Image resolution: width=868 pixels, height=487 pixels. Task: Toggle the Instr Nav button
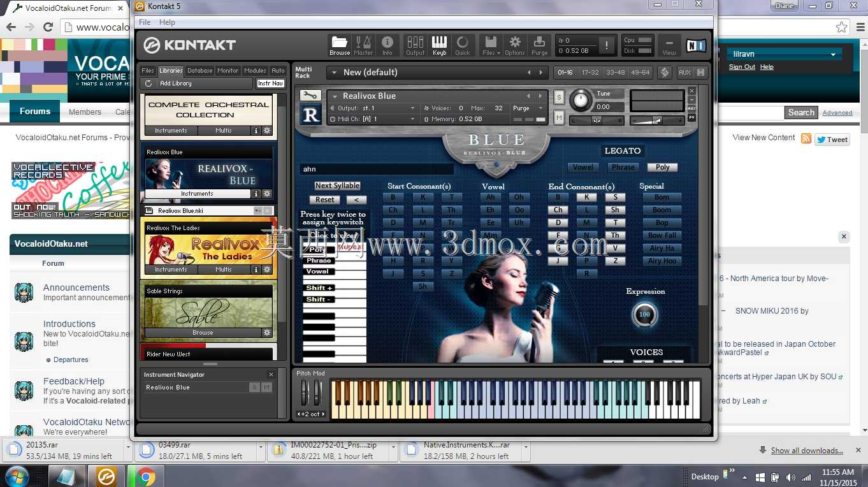270,84
